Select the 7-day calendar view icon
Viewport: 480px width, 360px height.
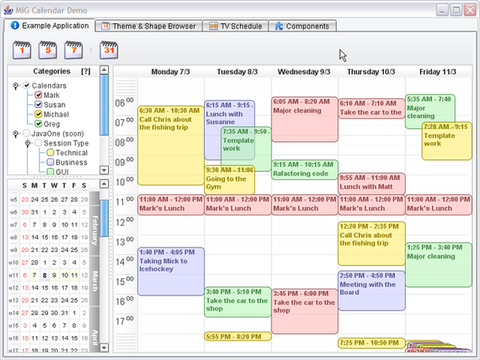pos(74,50)
